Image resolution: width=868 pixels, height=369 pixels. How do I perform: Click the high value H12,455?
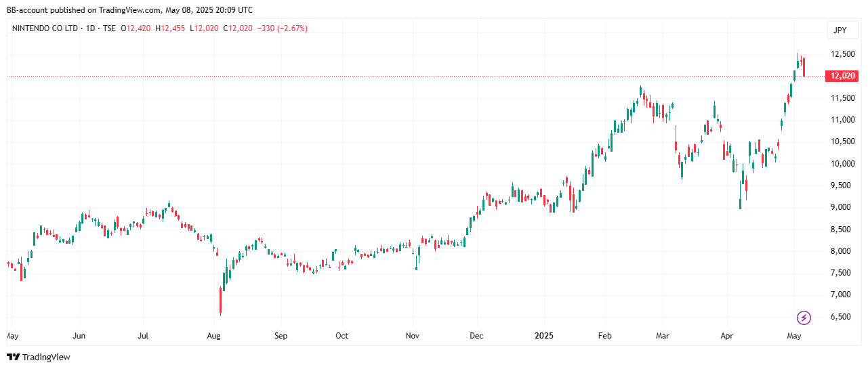click(171, 28)
